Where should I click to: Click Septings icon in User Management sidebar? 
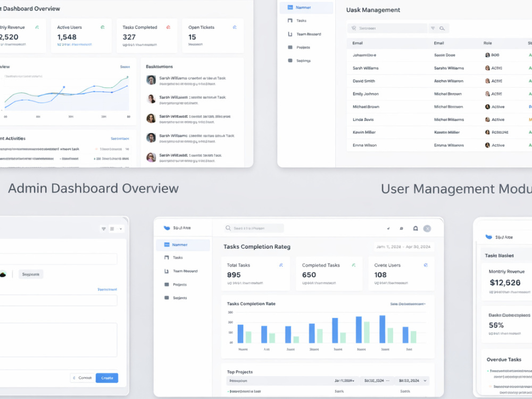290,61
